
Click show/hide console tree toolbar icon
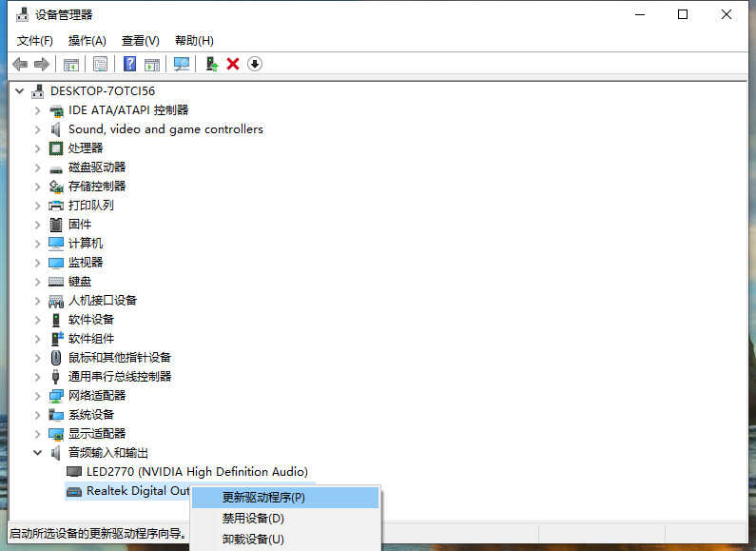pyautogui.click(x=70, y=64)
